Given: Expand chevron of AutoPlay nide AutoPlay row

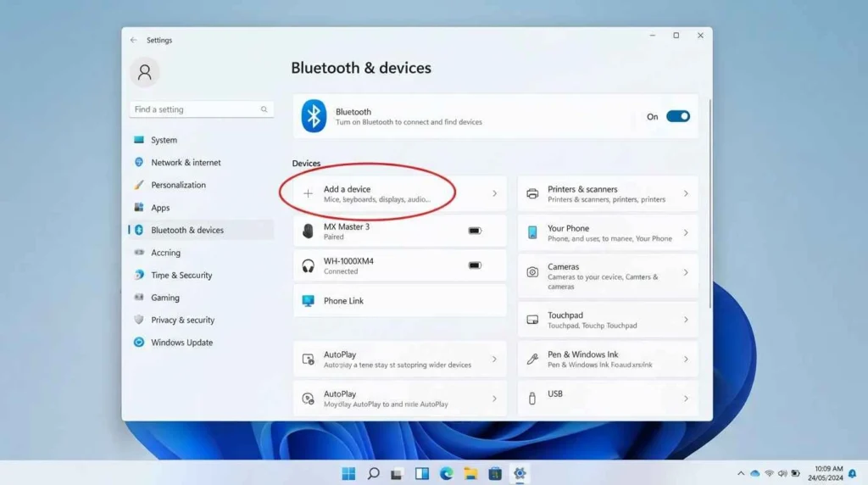Looking at the screenshot, I should pyautogui.click(x=494, y=399).
